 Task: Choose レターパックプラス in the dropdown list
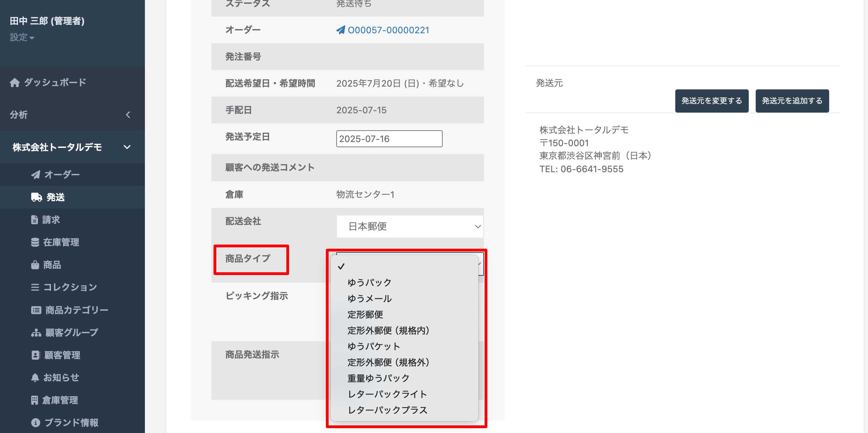[x=388, y=410]
